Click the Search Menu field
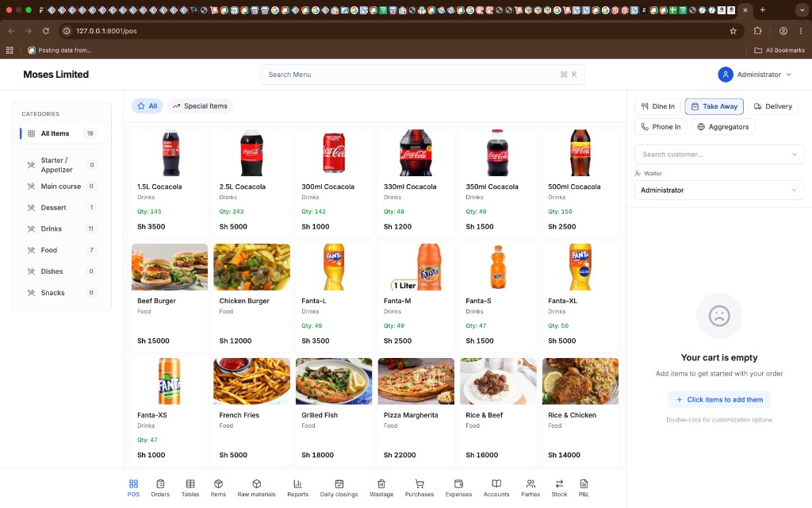 (x=422, y=75)
